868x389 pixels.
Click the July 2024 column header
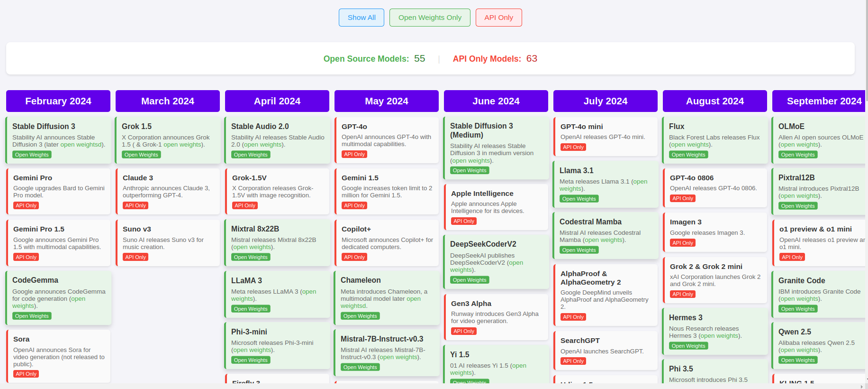[606, 101]
